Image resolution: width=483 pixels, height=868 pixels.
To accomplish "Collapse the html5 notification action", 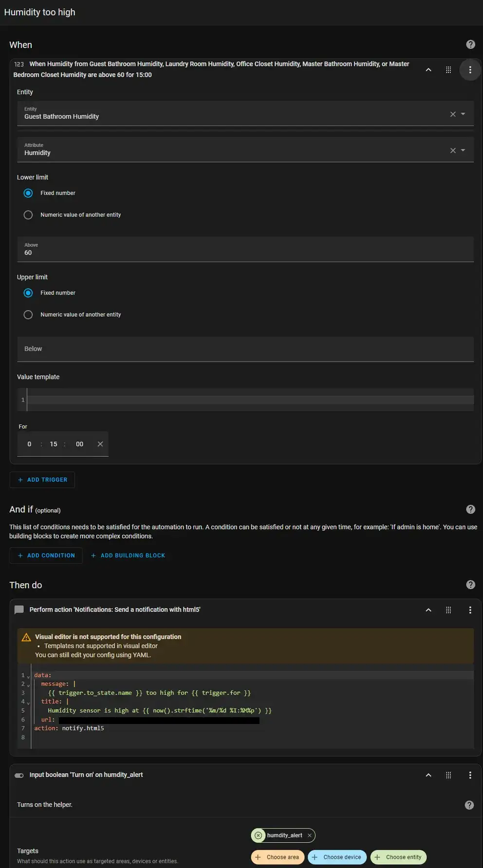I will 428,610.
